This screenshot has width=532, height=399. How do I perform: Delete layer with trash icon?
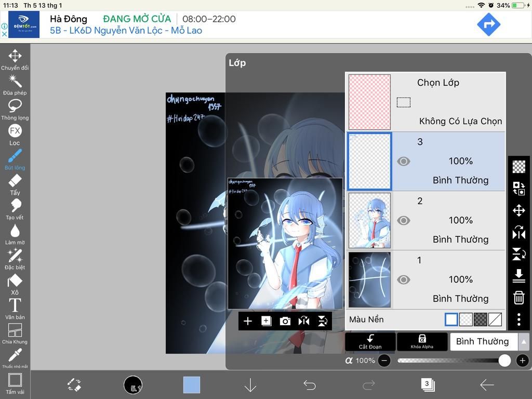pyautogui.click(x=519, y=298)
